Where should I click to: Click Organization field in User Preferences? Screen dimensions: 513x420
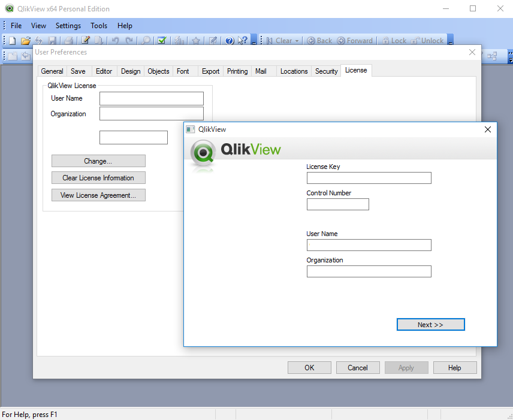tap(152, 114)
